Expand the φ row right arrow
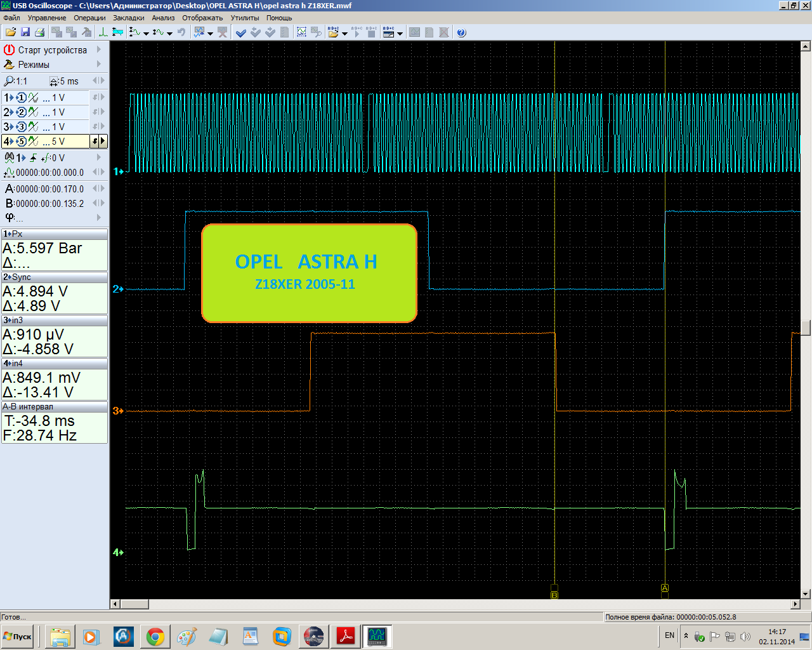The image size is (812, 650). [x=99, y=218]
